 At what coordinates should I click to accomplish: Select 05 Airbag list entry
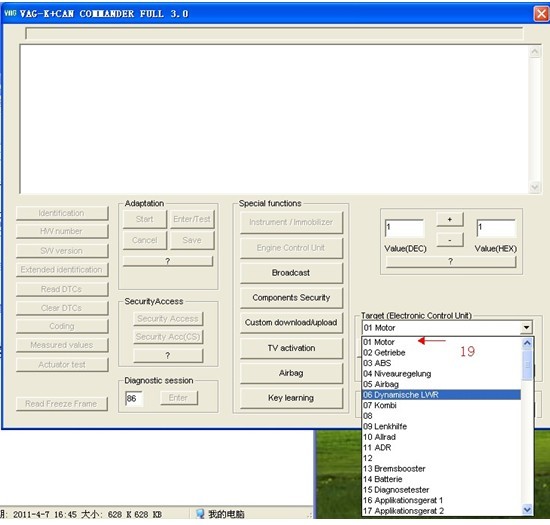pos(442,384)
